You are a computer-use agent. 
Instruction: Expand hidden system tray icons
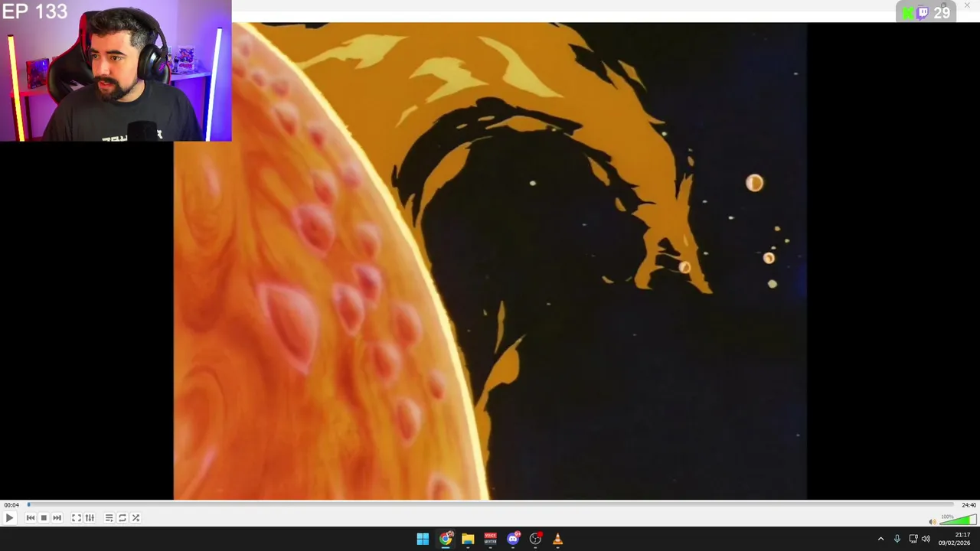[880, 539]
